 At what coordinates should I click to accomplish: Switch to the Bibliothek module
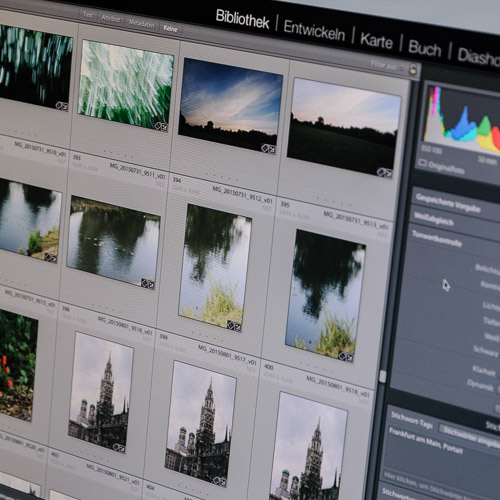[x=242, y=19]
